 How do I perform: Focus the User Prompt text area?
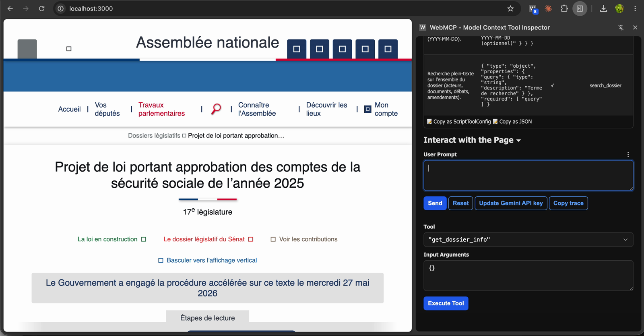point(528,175)
